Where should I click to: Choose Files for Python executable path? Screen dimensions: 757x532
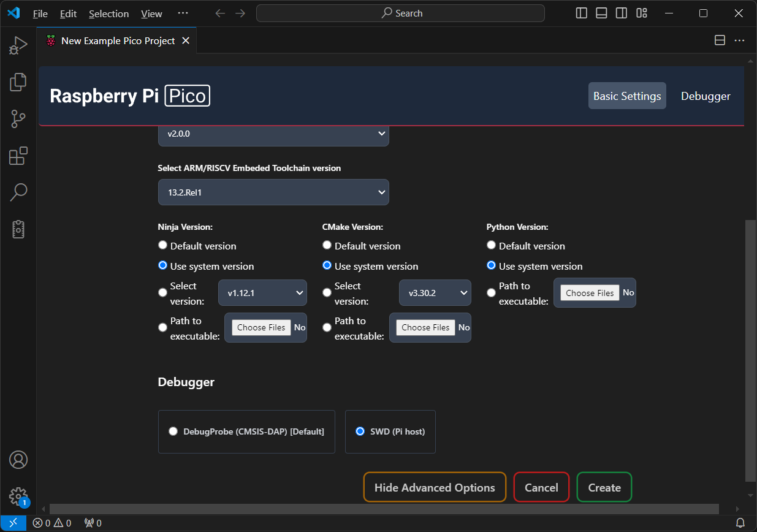click(x=590, y=293)
